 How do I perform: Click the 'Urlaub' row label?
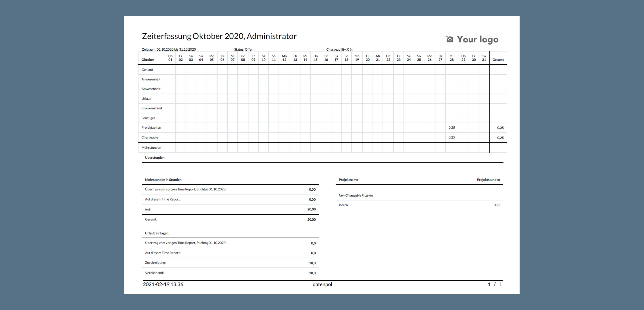146,99
